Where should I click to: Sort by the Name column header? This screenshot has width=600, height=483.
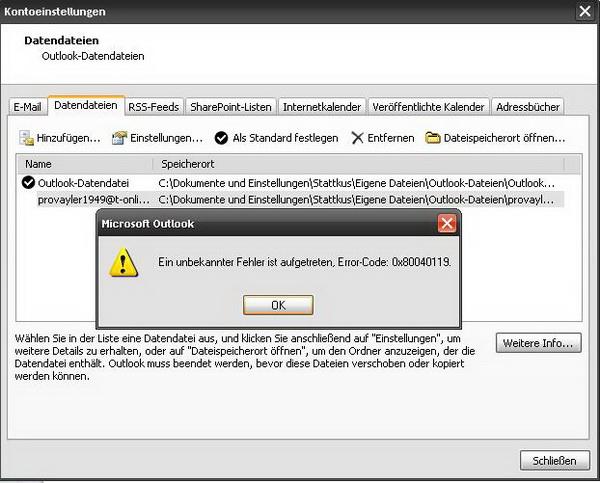(85, 164)
